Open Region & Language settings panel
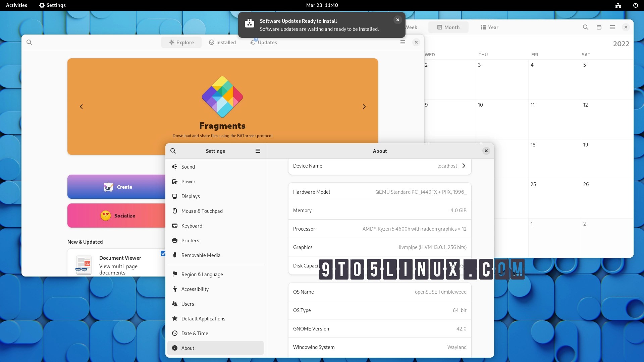The image size is (644, 362). 202,274
